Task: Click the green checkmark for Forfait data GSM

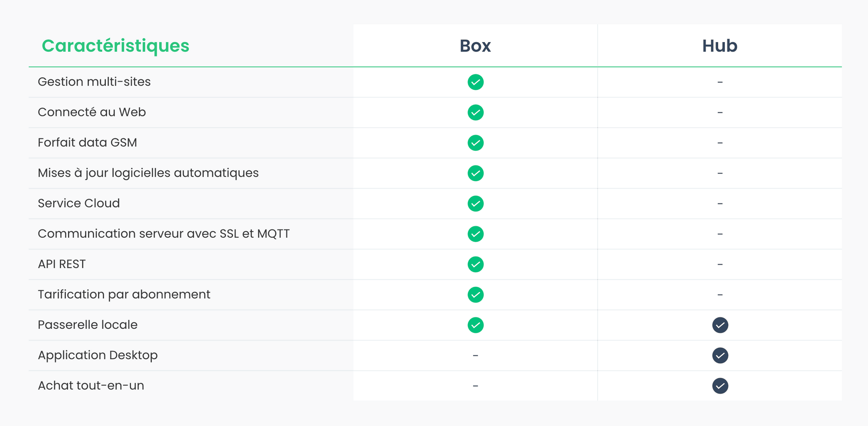Action: coord(475,143)
